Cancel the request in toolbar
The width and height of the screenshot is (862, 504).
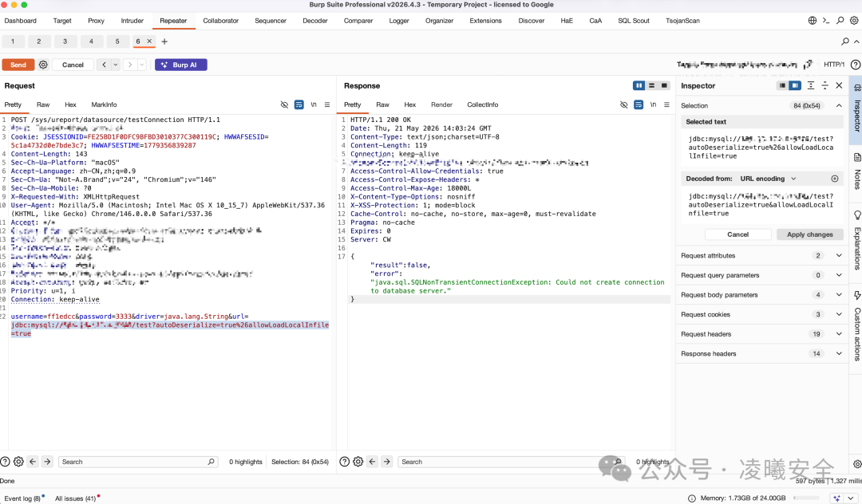pyautogui.click(x=73, y=65)
